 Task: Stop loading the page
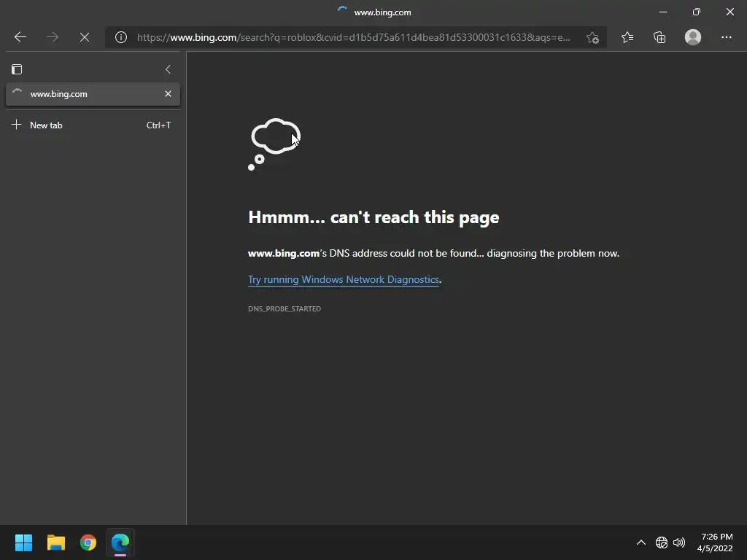[85, 37]
